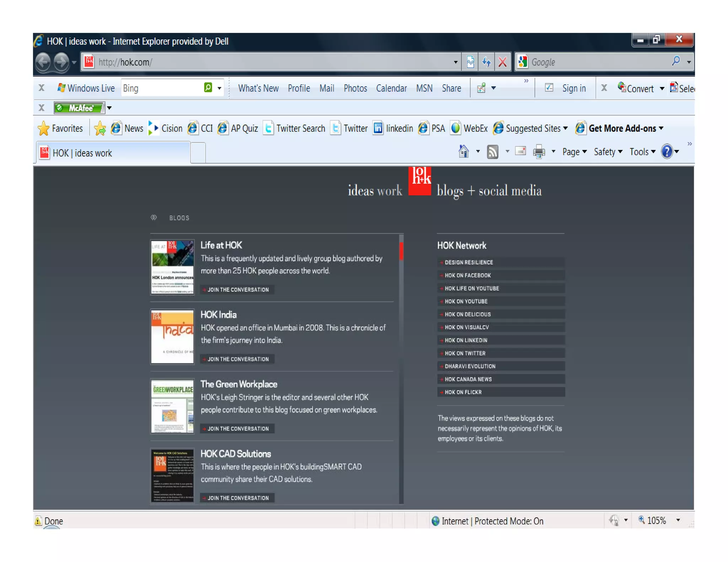Image resolution: width=728 pixels, height=562 pixels.
Task: Open the Safety menu
Action: tap(608, 152)
